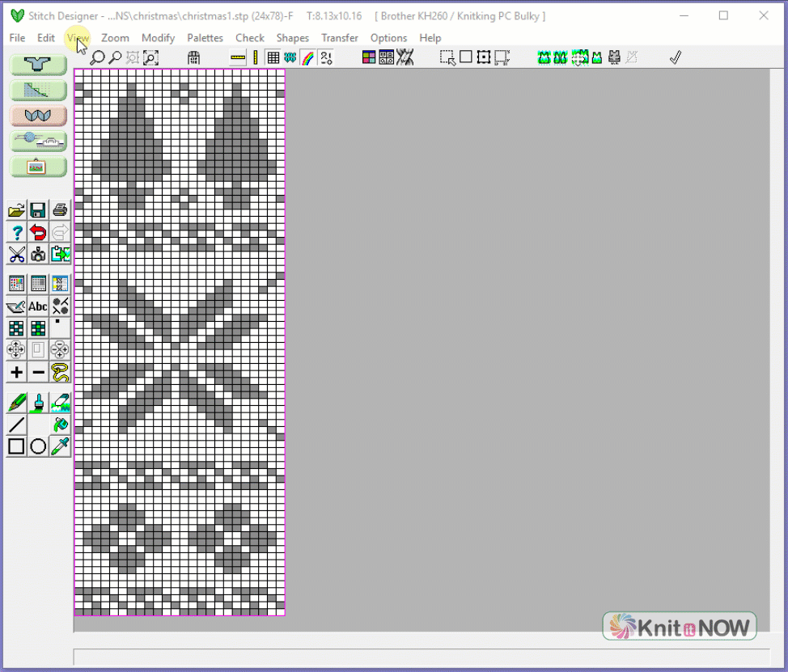The image size is (788, 672).
Task: Switch to the pattern drafting section button
Action: (38, 91)
